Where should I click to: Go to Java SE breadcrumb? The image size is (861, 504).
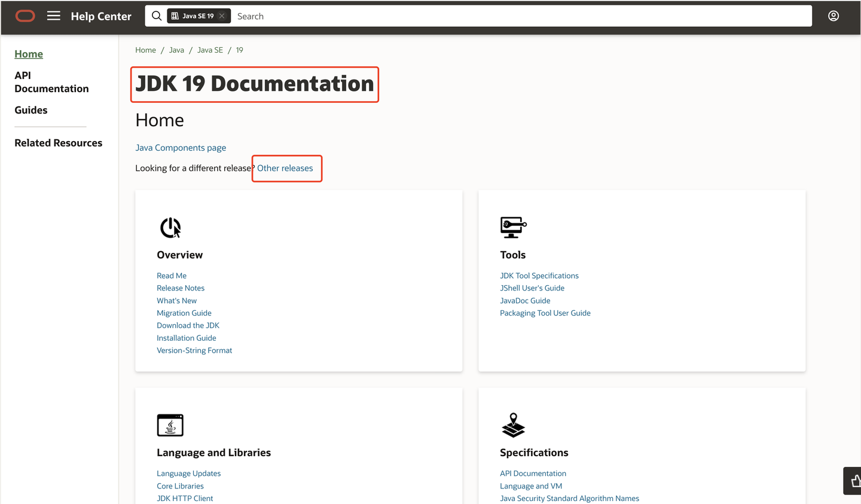(x=210, y=50)
